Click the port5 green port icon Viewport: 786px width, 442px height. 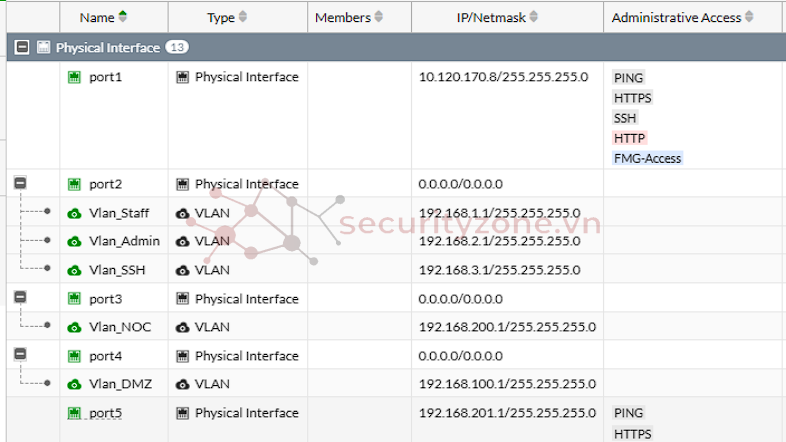[x=74, y=413]
